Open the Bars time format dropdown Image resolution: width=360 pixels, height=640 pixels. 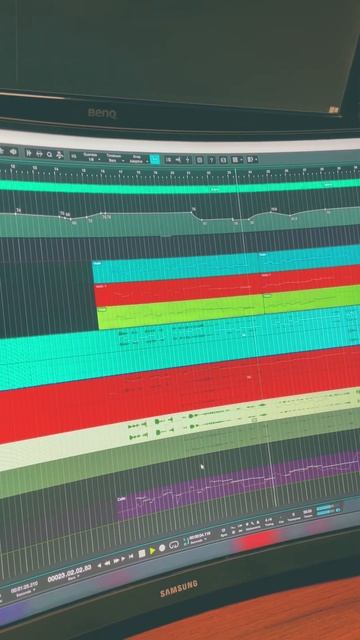coord(72,579)
